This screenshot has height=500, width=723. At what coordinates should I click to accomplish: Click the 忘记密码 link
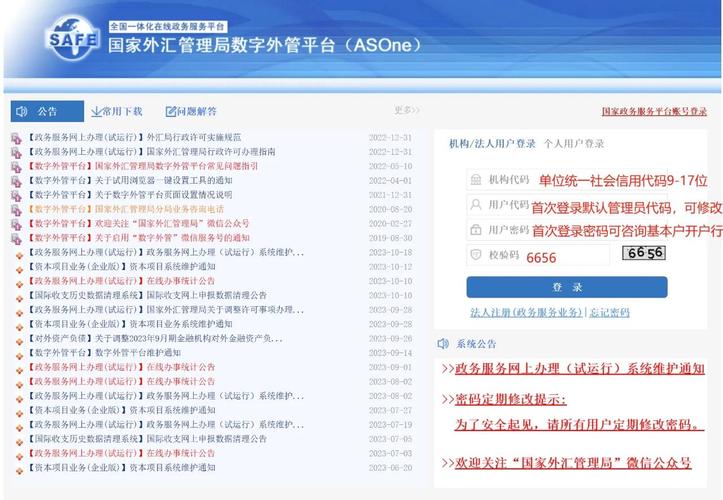[x=609, y=313]
